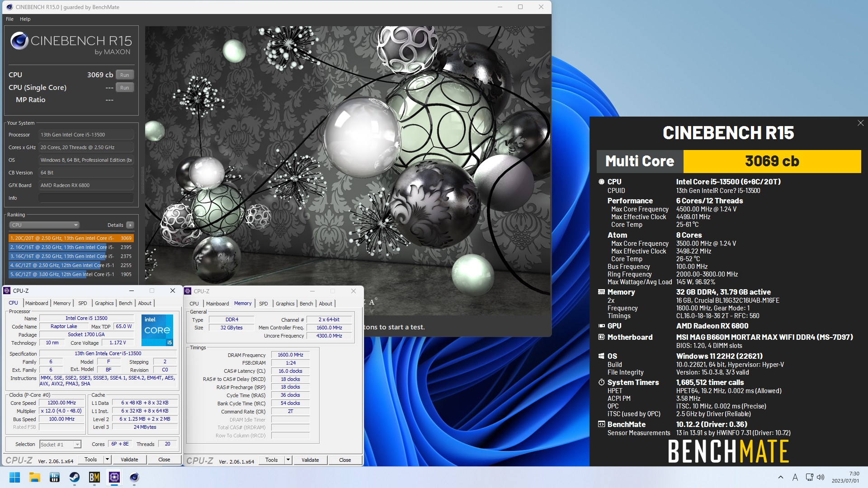This screenshot has height=488, width=868.
Task: Open volume control in tray
Action: click(x=821, y=477)
